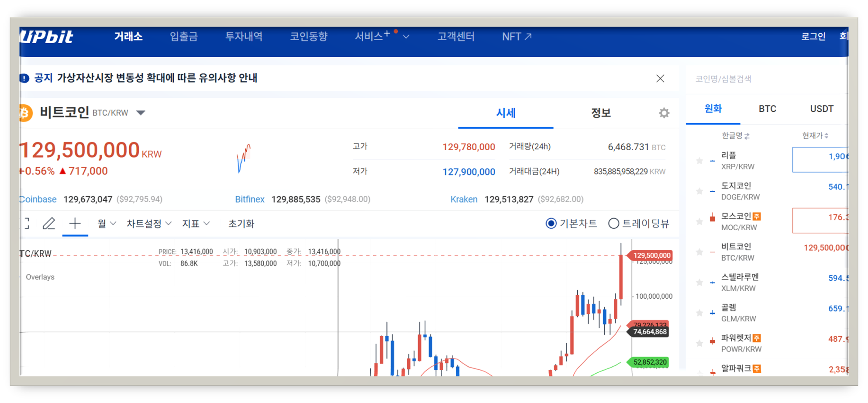
Task: Open the 가상자산시장 변동성 notice
Action: [157, 78]
